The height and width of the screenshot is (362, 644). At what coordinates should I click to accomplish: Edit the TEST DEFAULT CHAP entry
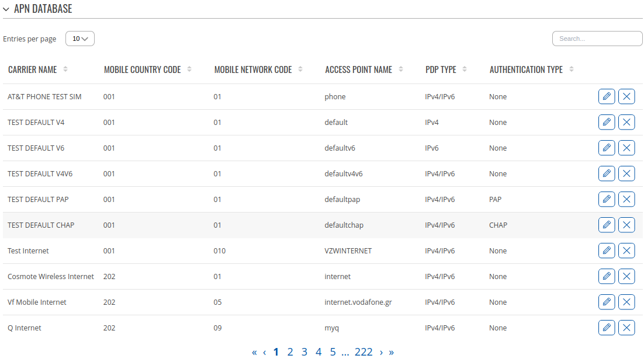pos(607,225)
